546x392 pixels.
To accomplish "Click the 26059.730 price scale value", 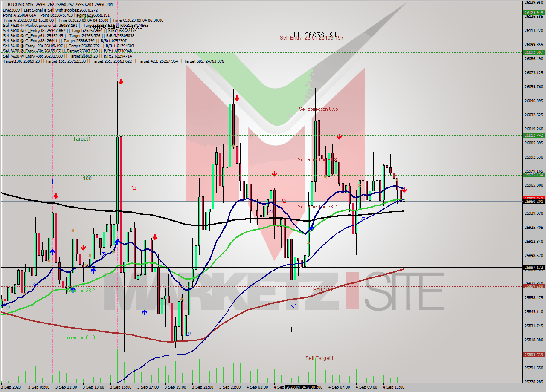I will tap(534, 86).
